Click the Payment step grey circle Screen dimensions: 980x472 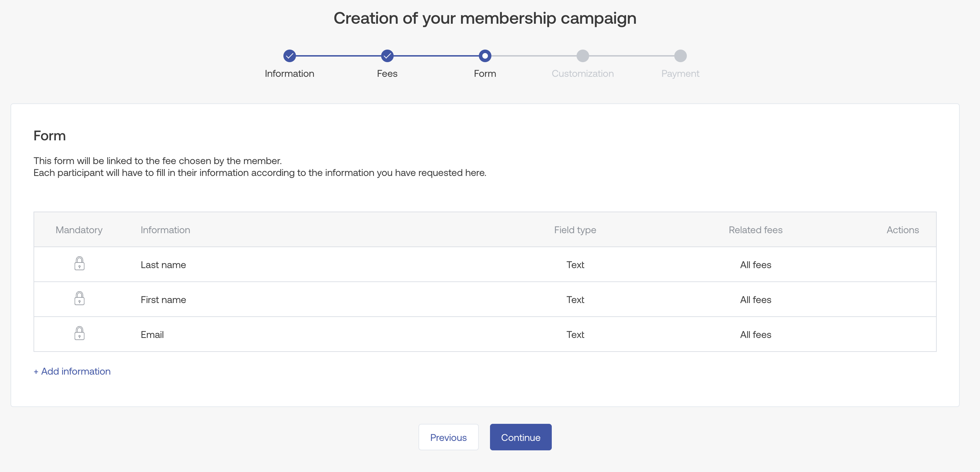pyautogui.click(x=680, y=56)
